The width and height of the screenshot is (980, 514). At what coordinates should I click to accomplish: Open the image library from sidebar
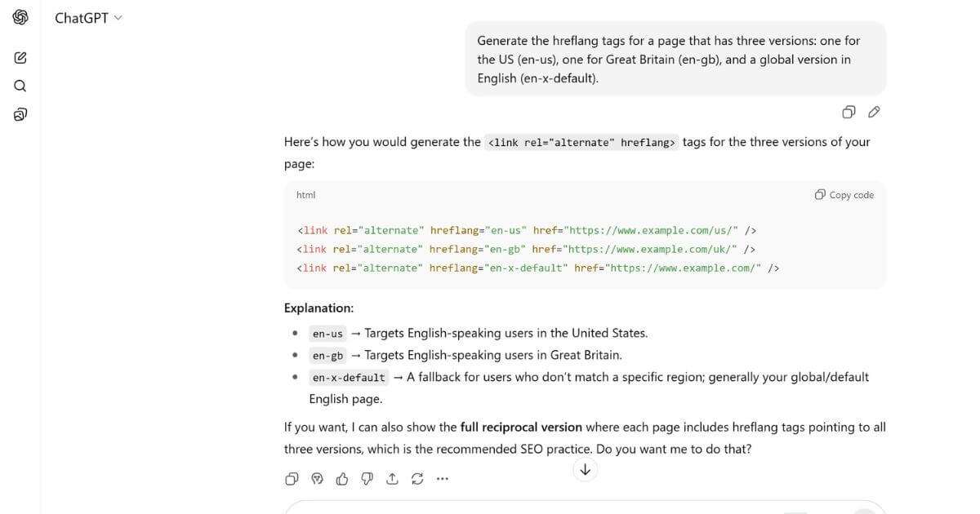[x=20, y=114]
